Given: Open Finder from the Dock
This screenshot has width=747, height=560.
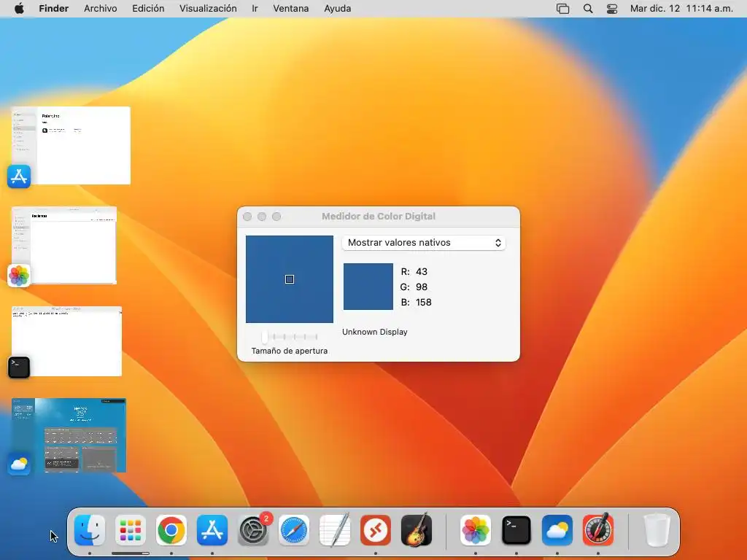Looking at the screenshot, I should (x=90, y=530).
